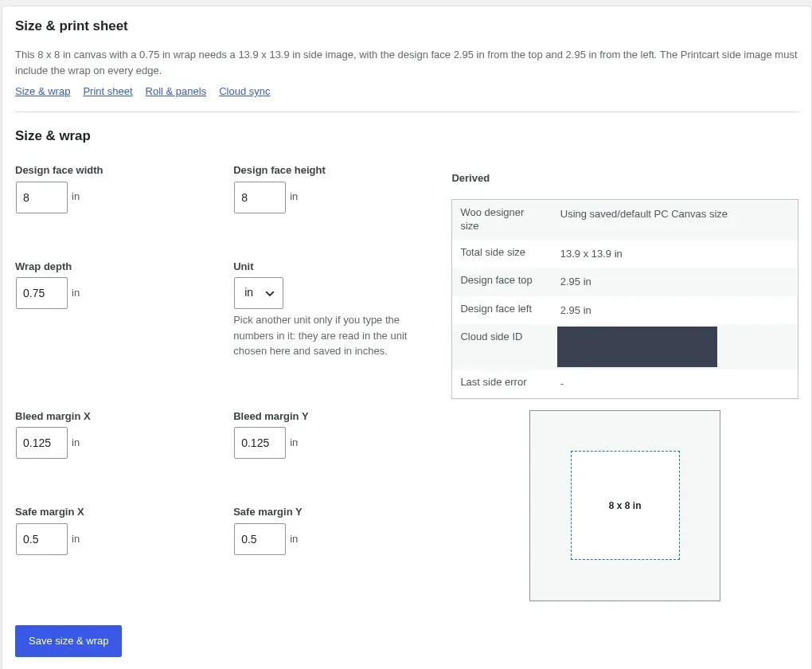Click the 13.9 x 13.9 in total side size value

[x=591, y=254]
